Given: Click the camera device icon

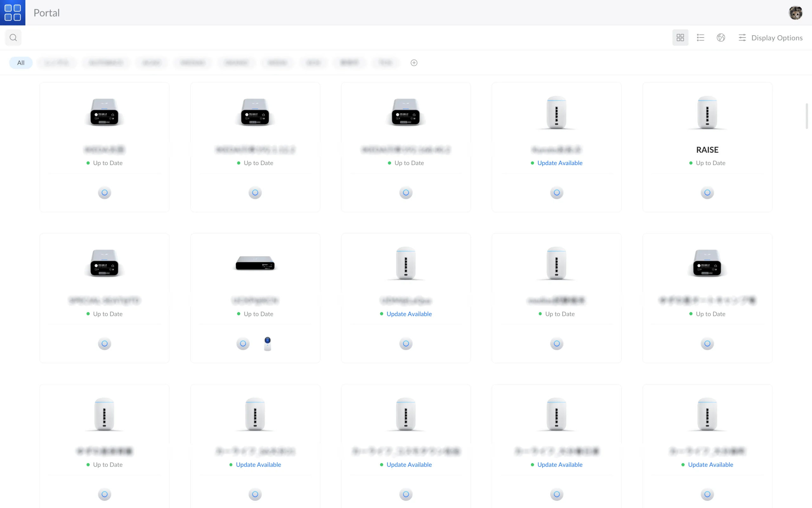Looking at the screenshot, I should point(267,343).
